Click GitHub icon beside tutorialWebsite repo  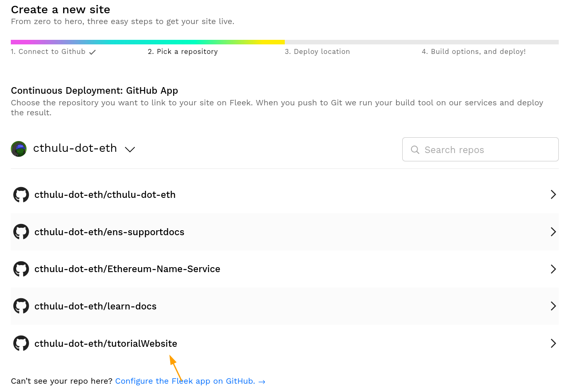(21, 343)
